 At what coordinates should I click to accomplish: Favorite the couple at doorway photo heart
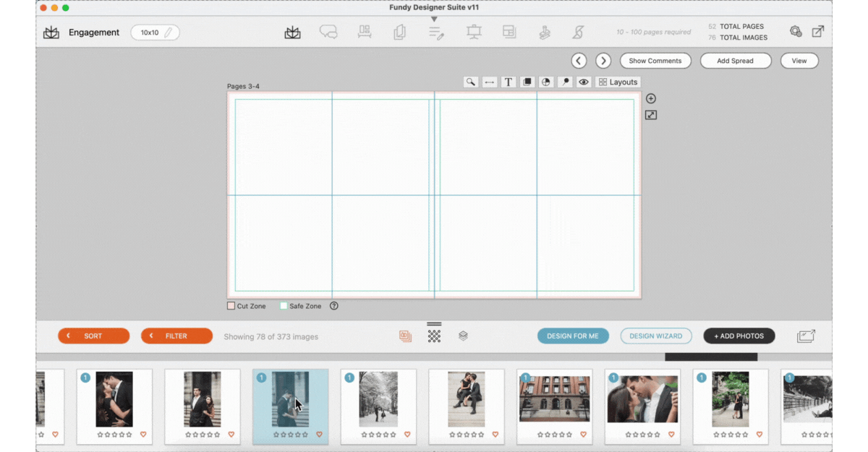click(231, 435)
